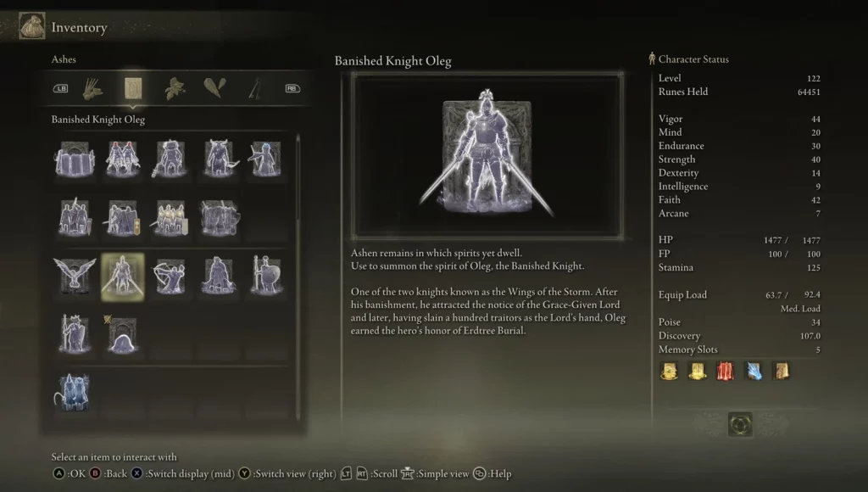
Task: Choose the horned warrior spirit ashes
Action: point(220,159)
